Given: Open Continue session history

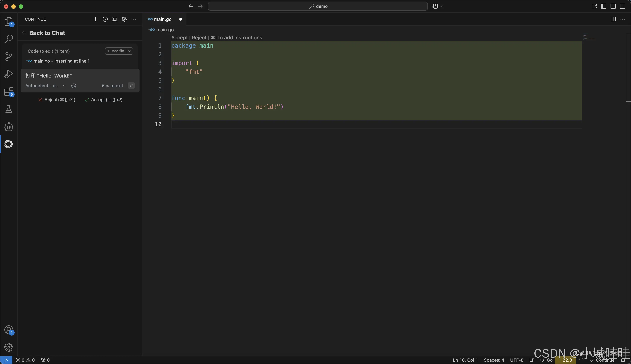Looking at the screenshot, I should 105,19.
